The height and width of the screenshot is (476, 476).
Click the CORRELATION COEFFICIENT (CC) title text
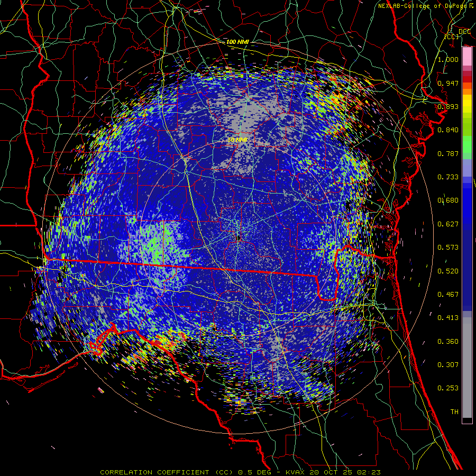click(167, 472)
